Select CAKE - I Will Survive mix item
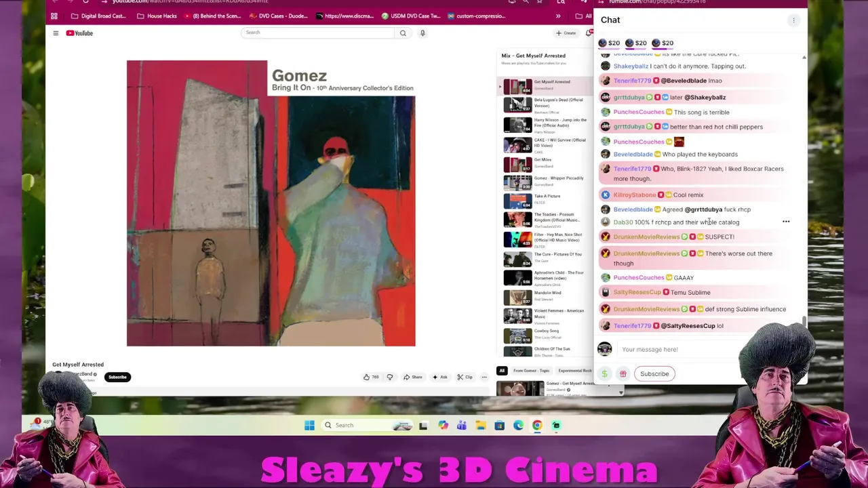The height and width of the screenshot is (488, 868). pos(546,144)
